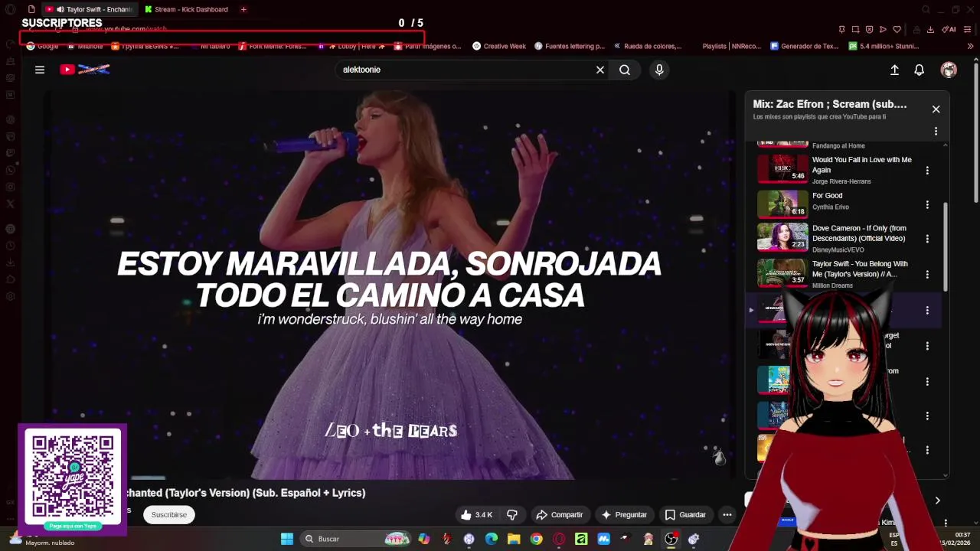Image resolution: width=980 pixels, height=551 pixels.
Task: Open the Google bookmark
Action: click(43, 46)
